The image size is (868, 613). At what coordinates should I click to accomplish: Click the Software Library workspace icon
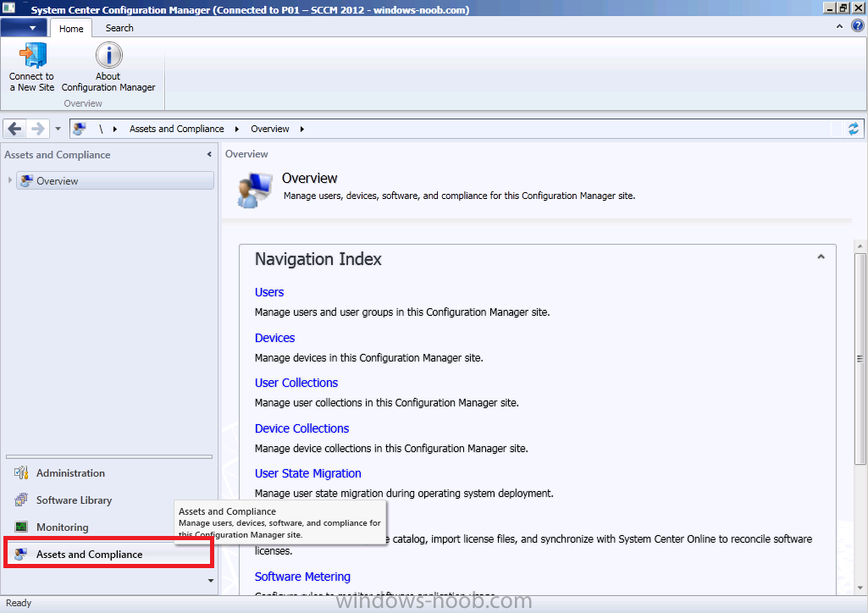[x=21, y=500]
